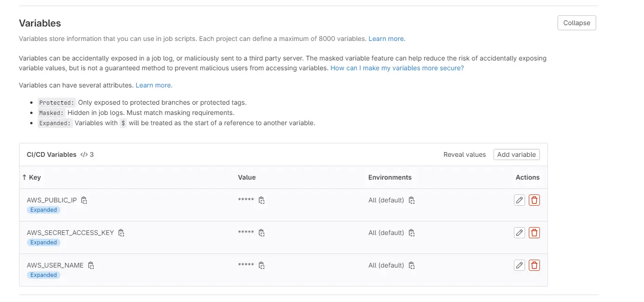This screenshot has height=302, width=644.
Task: Copy the AWS_PUBLIC_IP key to clipboard
Action: tap(84, 200)
